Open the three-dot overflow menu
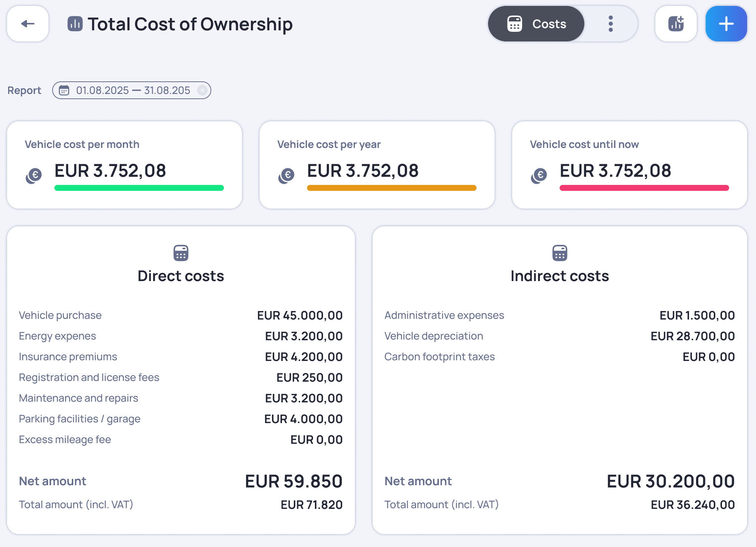The width and height of the screenshot is (756, 547). pos(611,24)
